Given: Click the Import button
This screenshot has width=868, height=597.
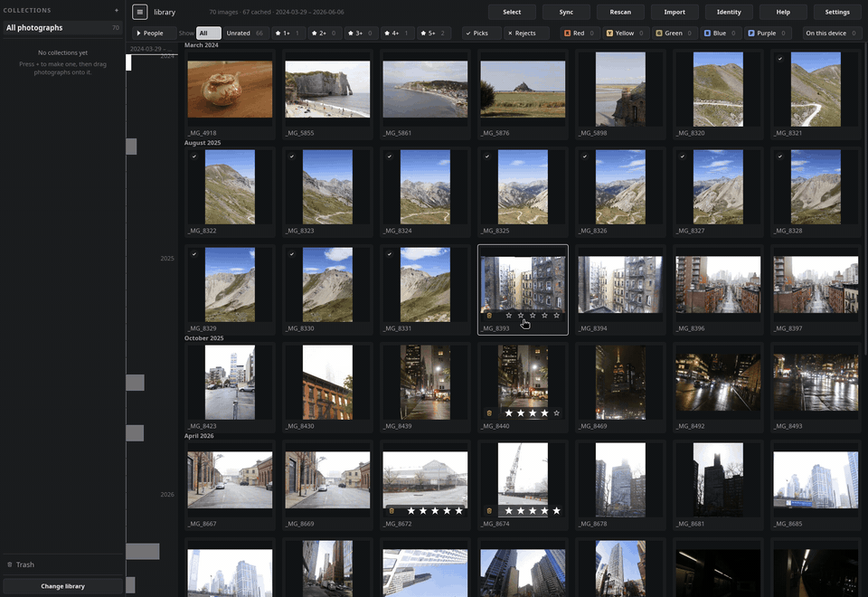Looking at the screenshot, I should click(x=675, y=12).
